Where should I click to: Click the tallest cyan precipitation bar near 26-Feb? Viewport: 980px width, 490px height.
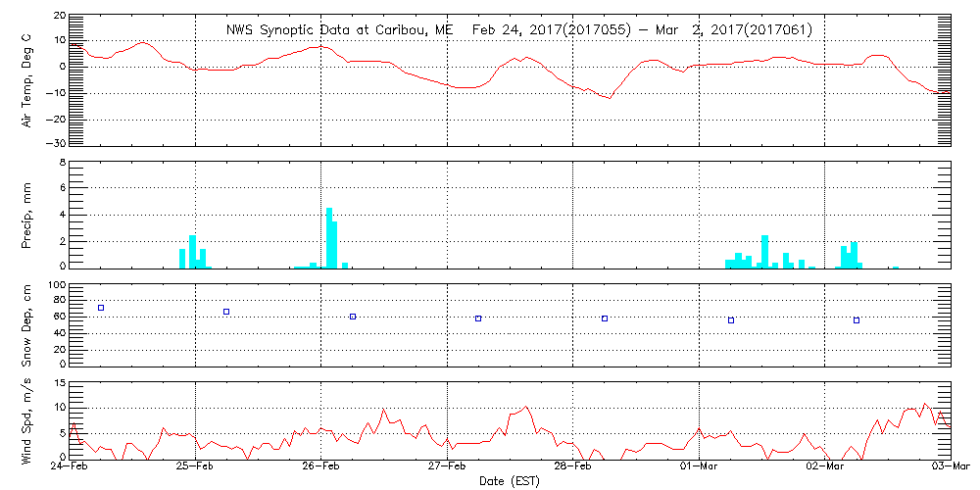click(329, 237)
